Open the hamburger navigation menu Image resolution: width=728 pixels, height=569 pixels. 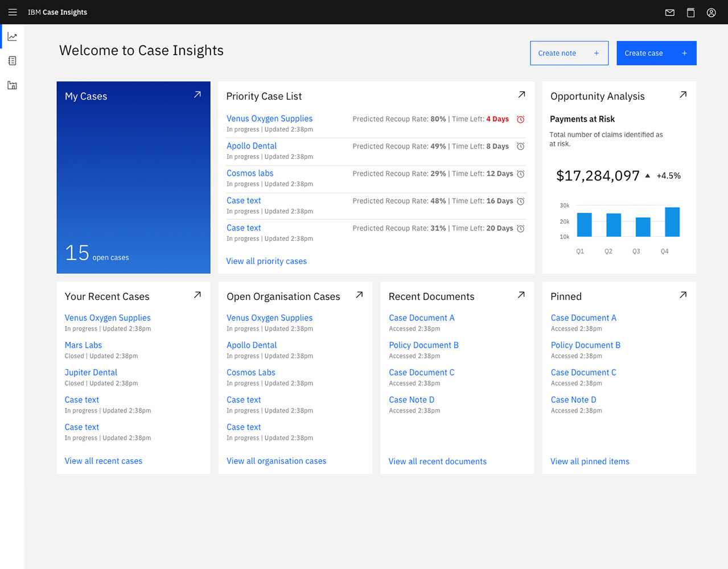[x=13, y=12]
